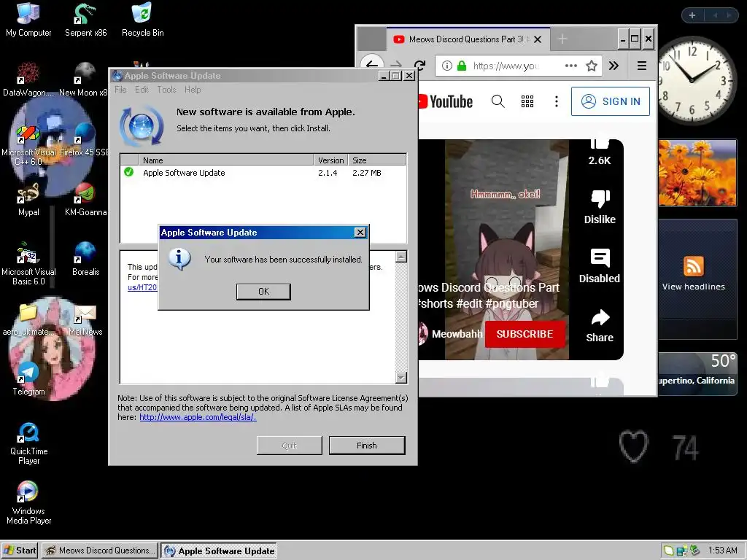The height and width of the screenshot is (560, 747).
Task: Click the Version column header
Action: pyautogui.click(x=330, y=160)
